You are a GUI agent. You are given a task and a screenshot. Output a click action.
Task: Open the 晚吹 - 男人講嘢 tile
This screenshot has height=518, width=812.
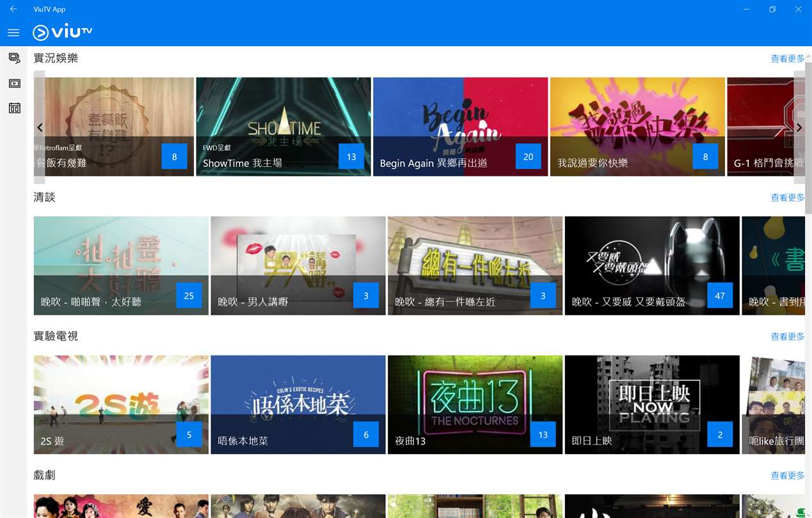pyautogui.click(x=298, y=265)
